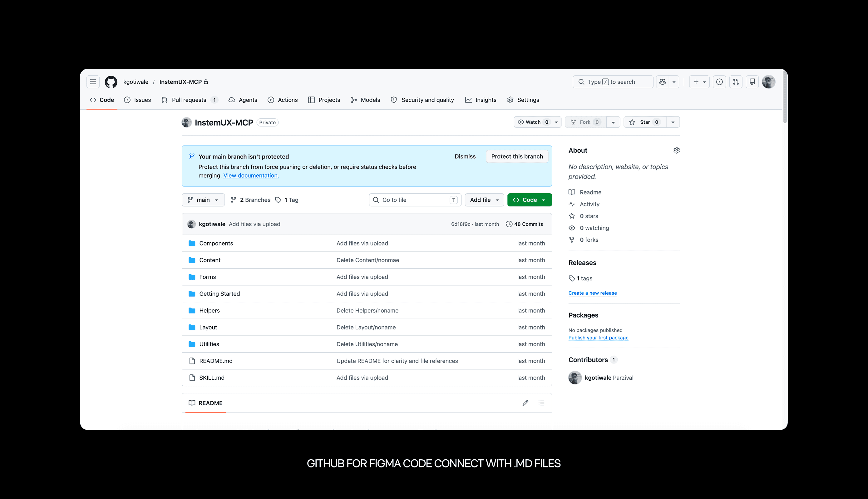868x499 pixels.
Task: Open the Models tab
Action: [x=365, y=100]
